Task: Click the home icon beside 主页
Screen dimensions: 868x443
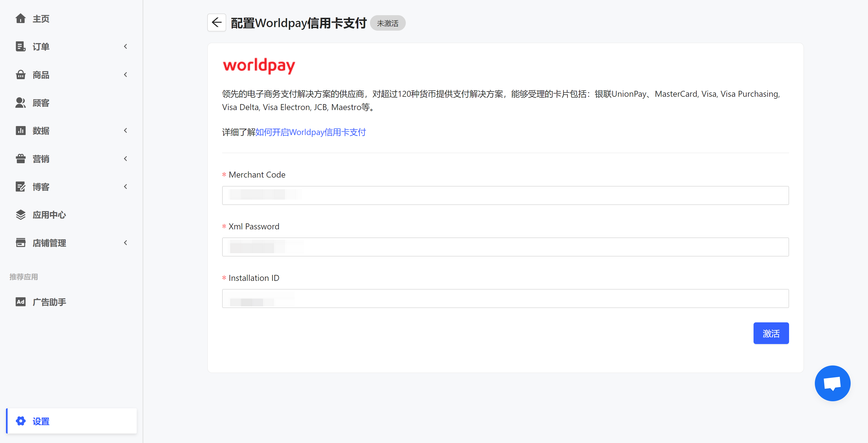Action: [21, 18]
